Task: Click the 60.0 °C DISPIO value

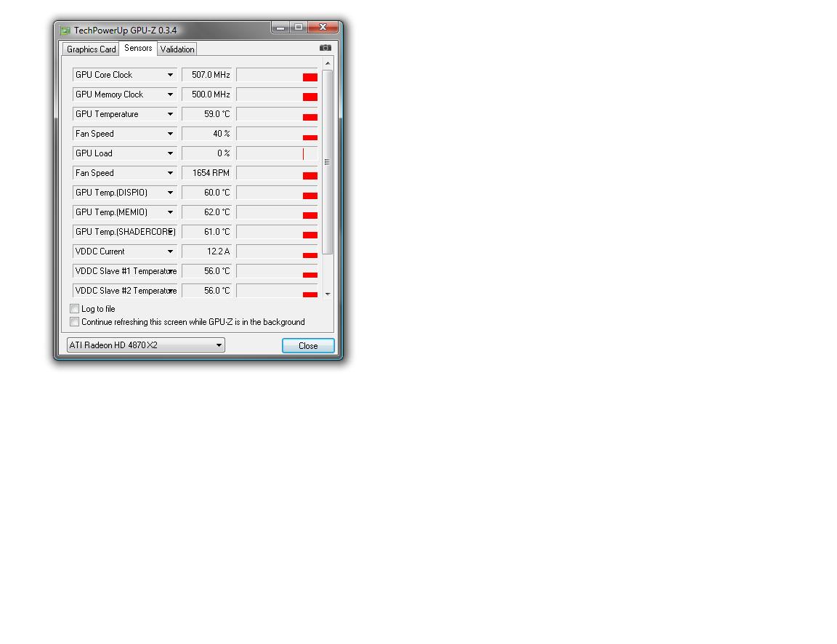Action: 206,192
